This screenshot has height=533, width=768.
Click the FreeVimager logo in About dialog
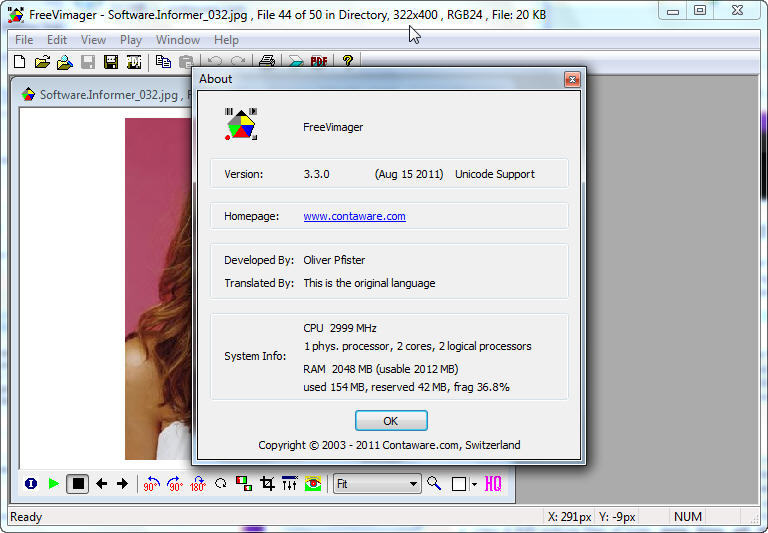click(241, 124)
